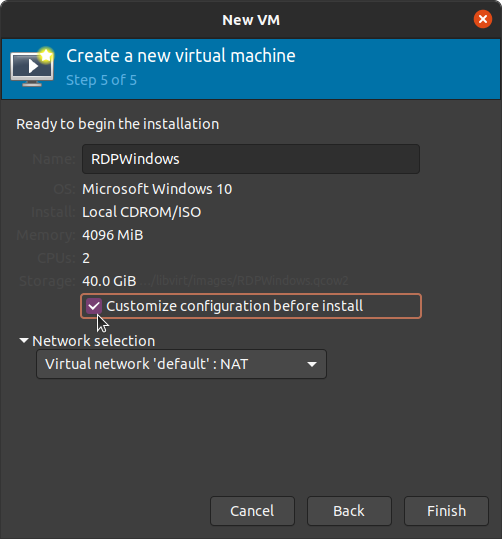Click the 'Create a new virtual machine' heading

[x=181, y=56]
